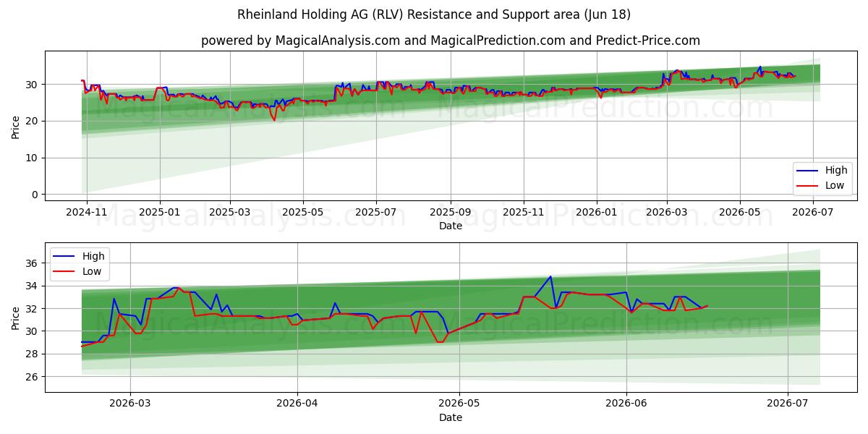Click 'Low' in the bottom chart legend
The height and width of the screenshot is (434, 868).
(93, 271)
